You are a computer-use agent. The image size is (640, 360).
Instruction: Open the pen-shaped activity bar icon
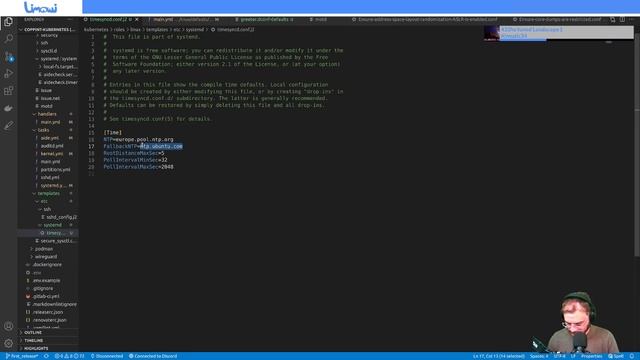coord(8,125)
